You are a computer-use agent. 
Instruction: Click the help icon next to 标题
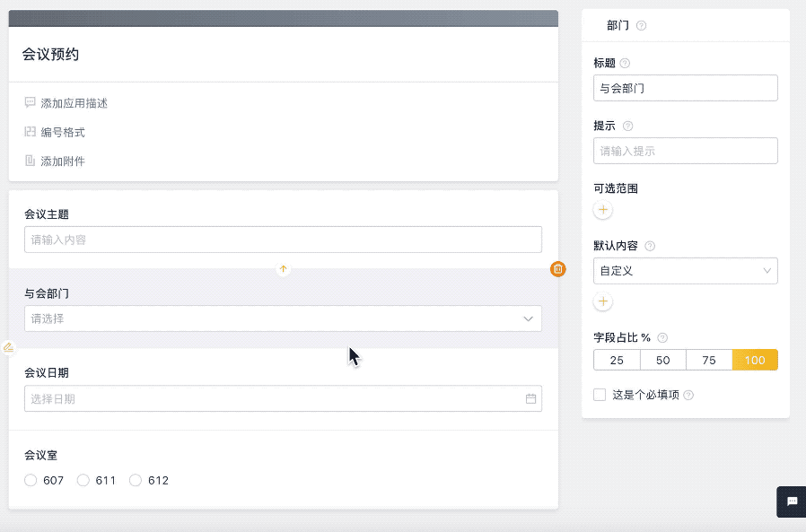tap(625, 63)
